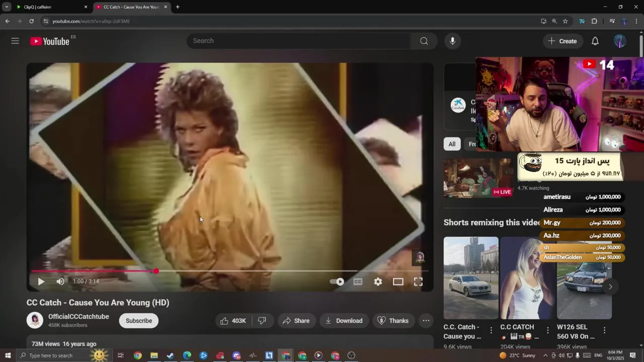Viewport: 644px width, 362px height.
Task: Open the live stream thumbnail
Action: (478, 178)
